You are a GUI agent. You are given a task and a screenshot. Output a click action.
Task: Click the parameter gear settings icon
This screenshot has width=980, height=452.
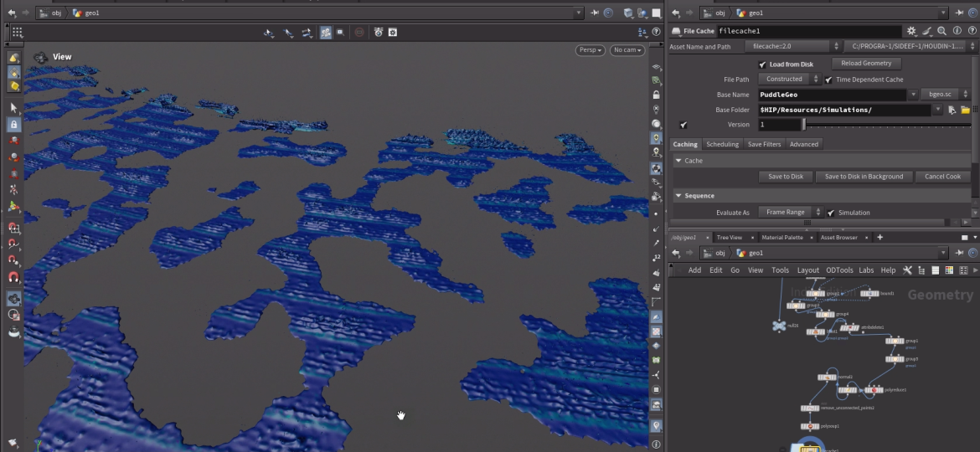(912, 31)
